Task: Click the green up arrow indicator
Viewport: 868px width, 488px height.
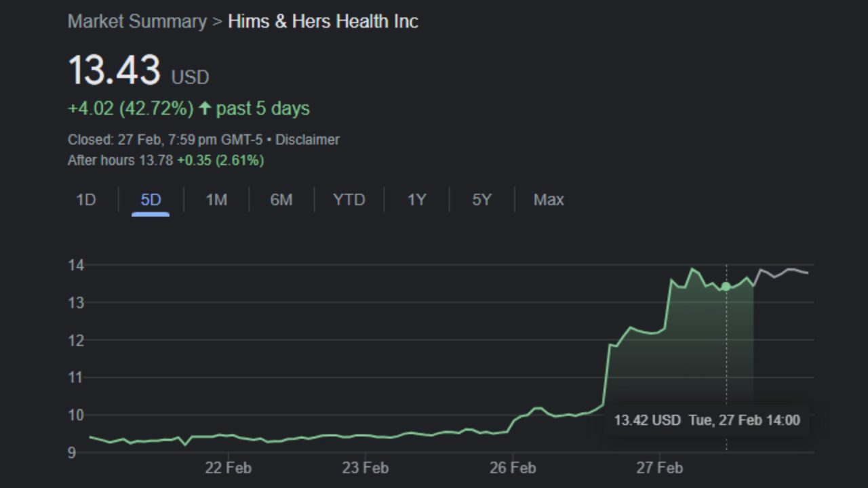Action: (205, 108)
